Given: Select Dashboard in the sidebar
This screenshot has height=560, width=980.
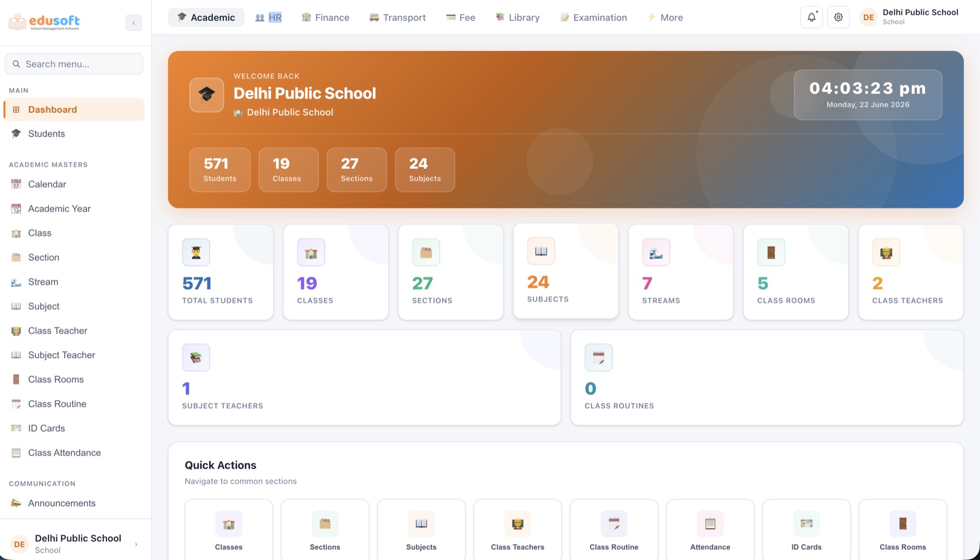Looking at the screenshot, I should pos(74,109).
